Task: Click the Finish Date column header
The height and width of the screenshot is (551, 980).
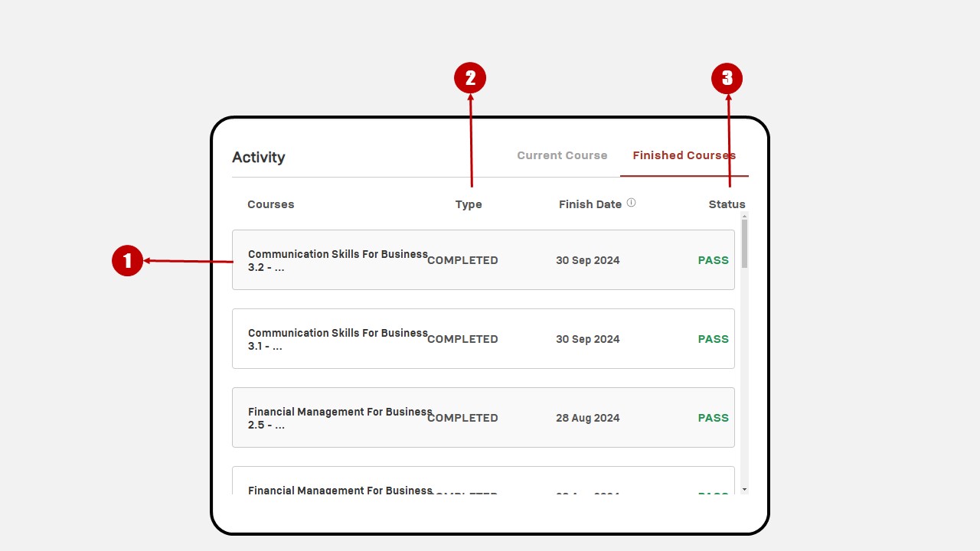Action: click(590, 204)
